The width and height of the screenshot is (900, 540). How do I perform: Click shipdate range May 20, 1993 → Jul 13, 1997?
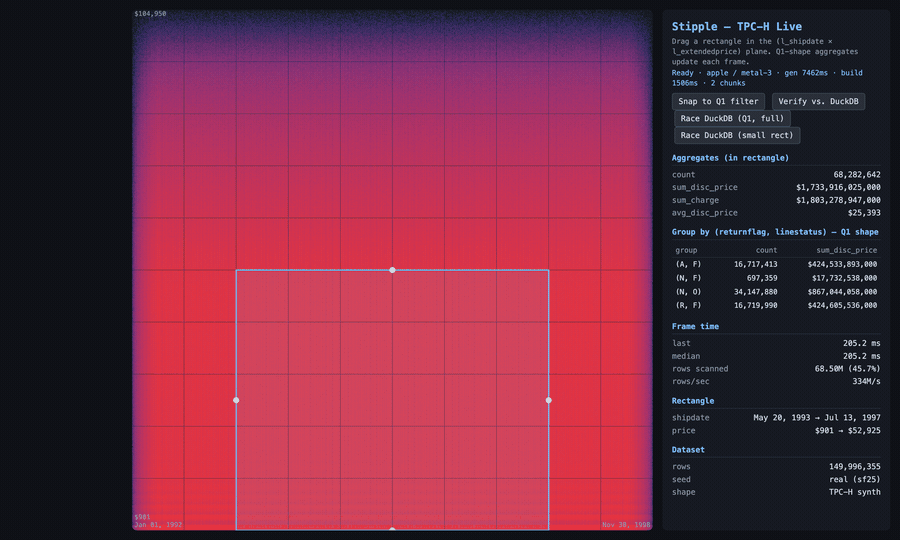816,418
